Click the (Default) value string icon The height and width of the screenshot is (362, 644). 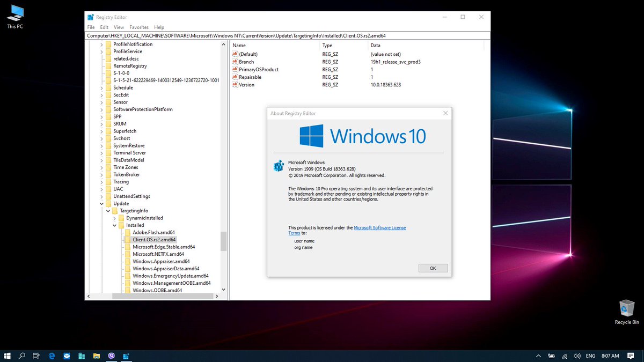point(235,54)
